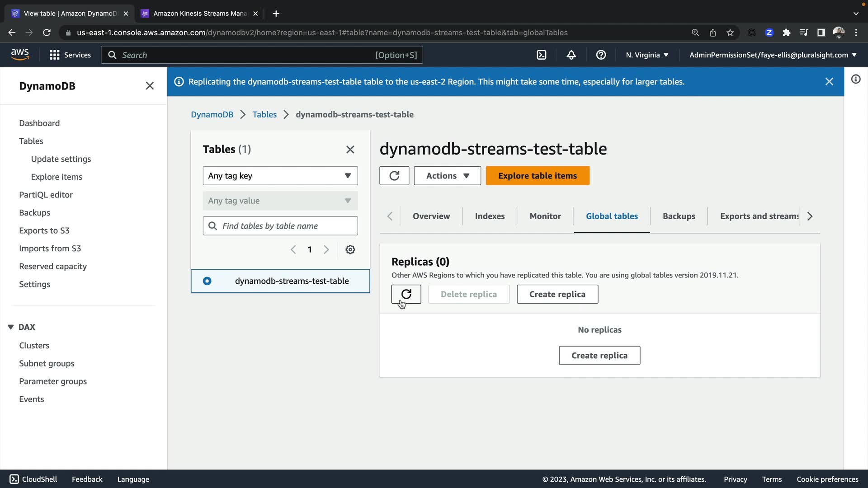Click table refresh button beside Actions

[x=394, y=176]
